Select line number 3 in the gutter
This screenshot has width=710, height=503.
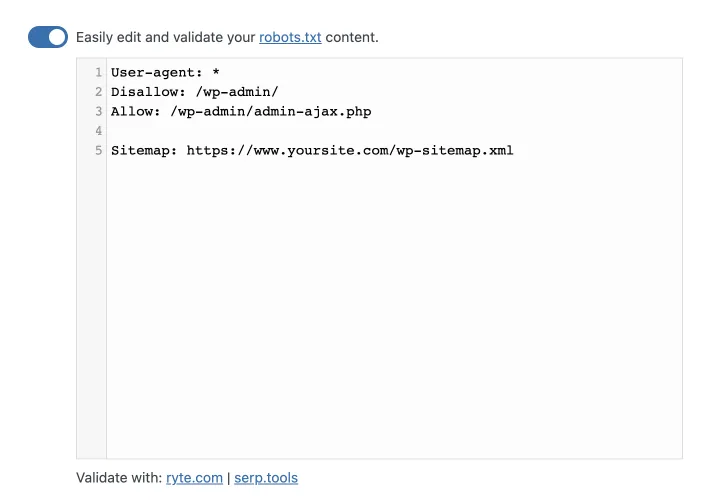99,111
